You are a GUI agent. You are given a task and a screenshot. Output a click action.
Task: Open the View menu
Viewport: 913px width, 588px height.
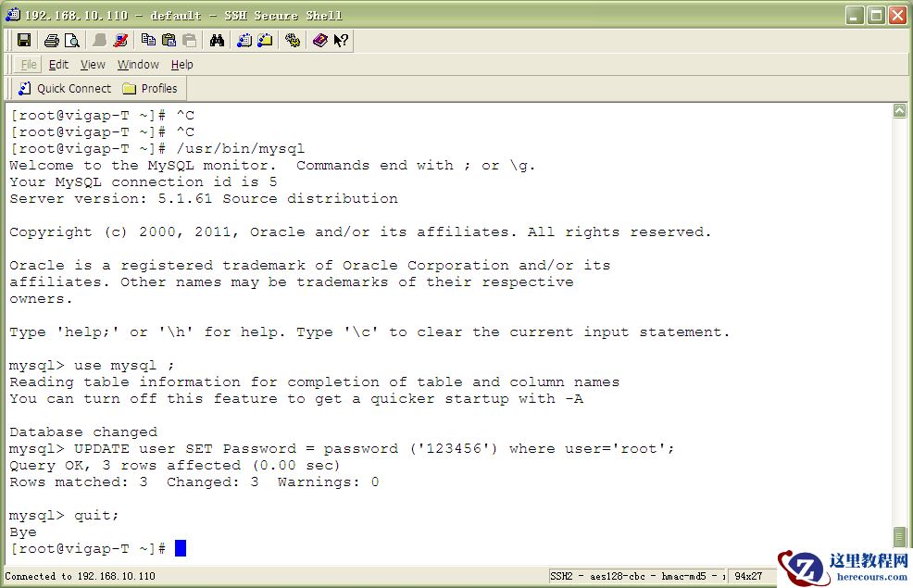(93, 65)
